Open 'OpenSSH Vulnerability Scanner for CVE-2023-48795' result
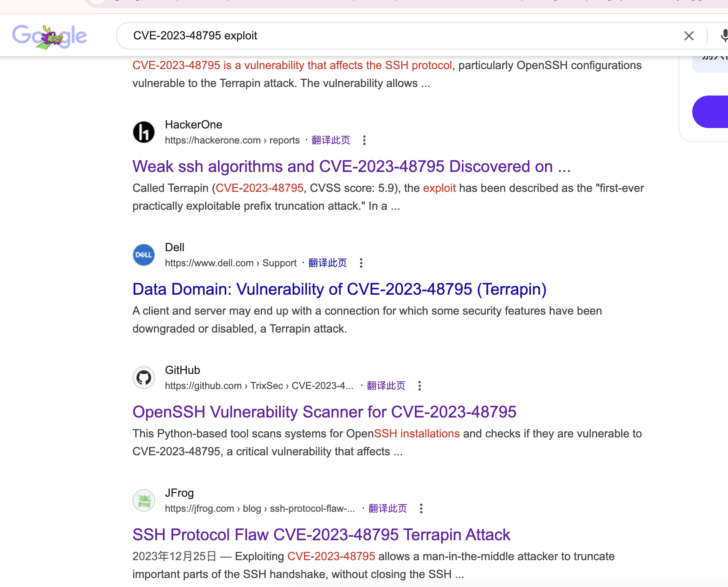The image size is (728, 587). [324, 412]
